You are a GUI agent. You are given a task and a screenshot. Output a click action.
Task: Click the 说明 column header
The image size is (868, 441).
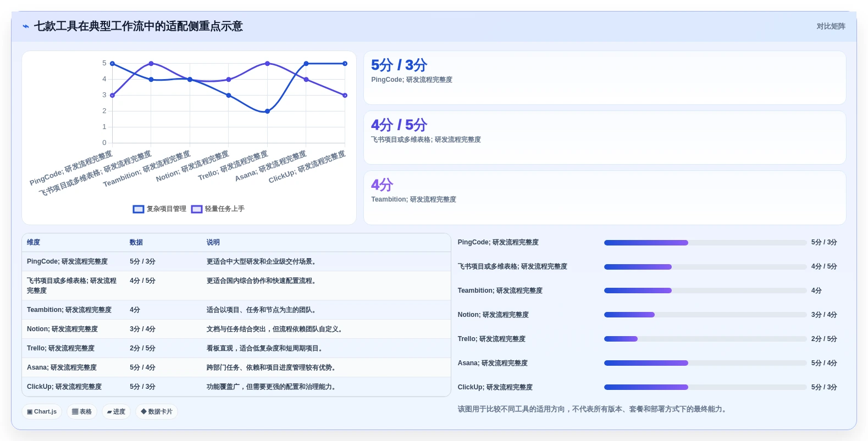pos(213,242)
